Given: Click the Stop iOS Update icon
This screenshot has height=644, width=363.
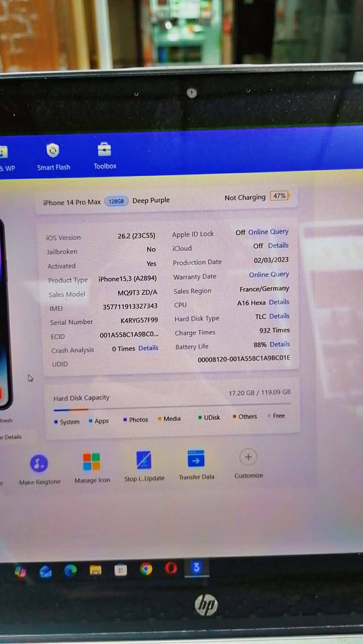Looking at the screenshot, I should (144, 460).
